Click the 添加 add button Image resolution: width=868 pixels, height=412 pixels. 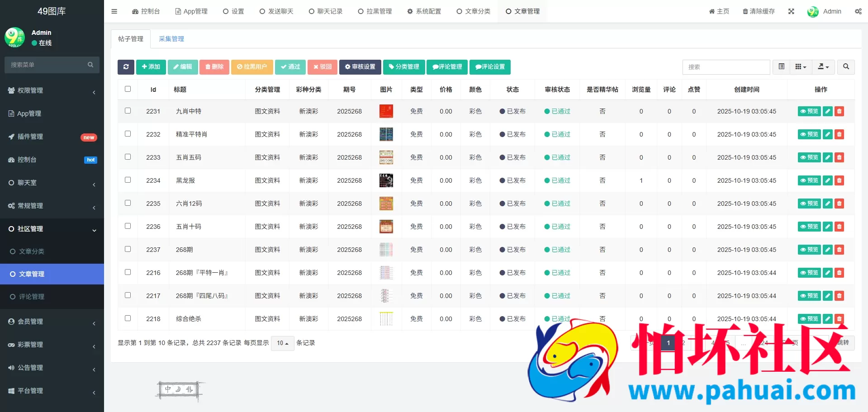tap(151, 67)
